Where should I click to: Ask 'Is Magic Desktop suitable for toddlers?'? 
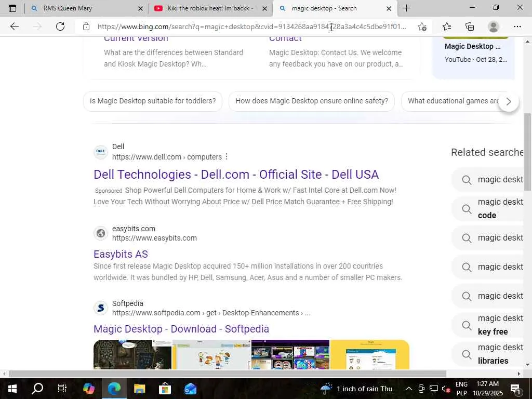[153, 101]
